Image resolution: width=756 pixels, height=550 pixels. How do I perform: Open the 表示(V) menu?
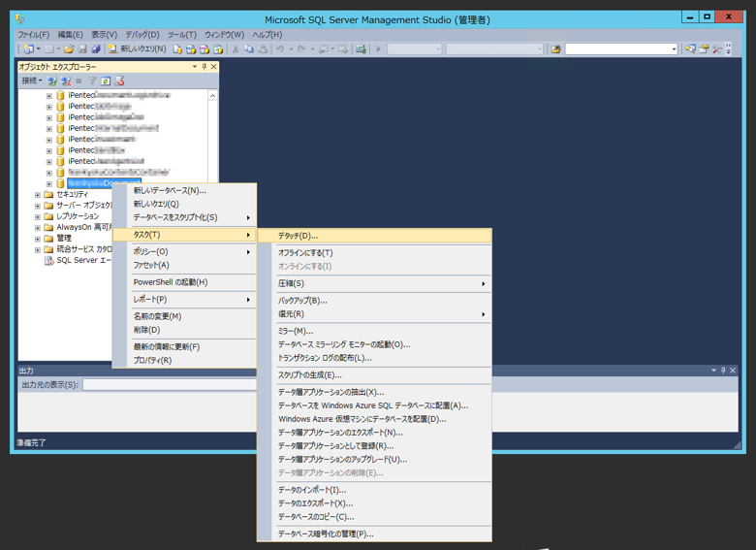point(104,35)
